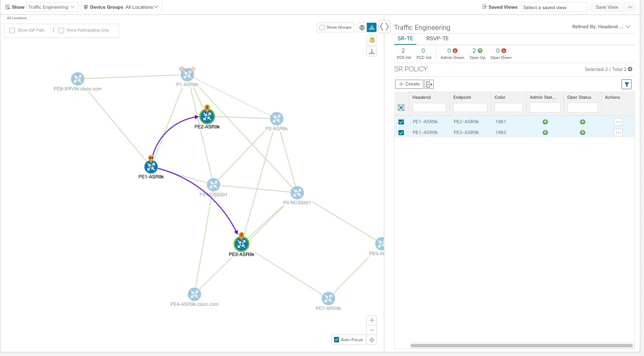The width and height of the screenshot is (644, 356).
Task: Uncheck policy row with endpoint PE3-ASR9k
Action: point(401,133)
